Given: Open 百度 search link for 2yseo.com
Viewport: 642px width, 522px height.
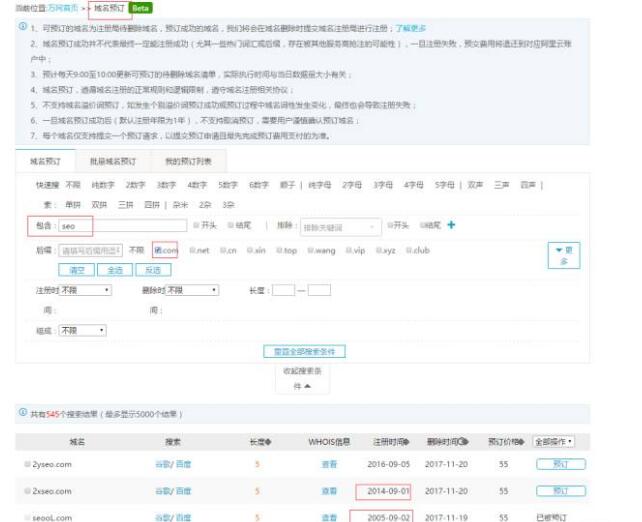Looking at the screenshot, I should (184, 464).
